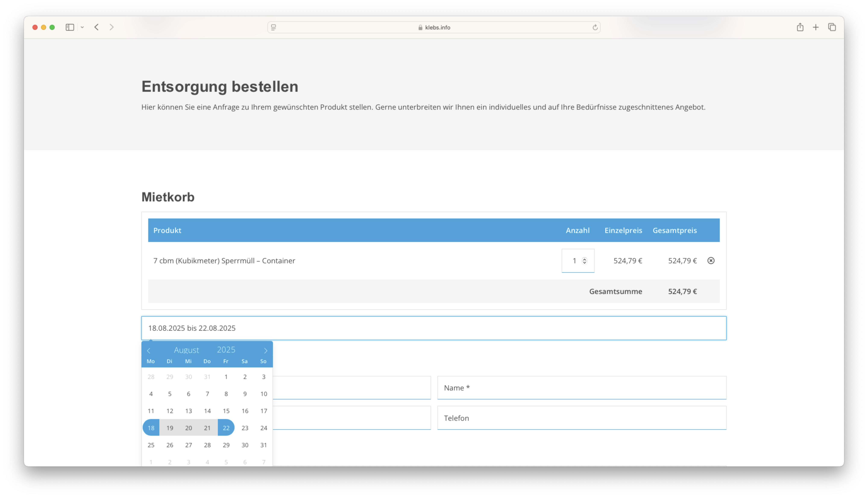This screenshot has height=498, width=868.
Task: Open the August month selector
Action: click(186, 350)
